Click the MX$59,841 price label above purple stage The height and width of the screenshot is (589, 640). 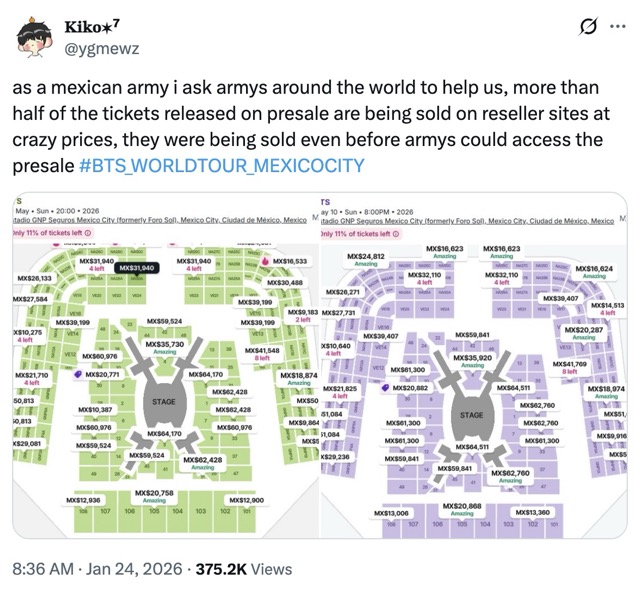click(x=472, y=334)
